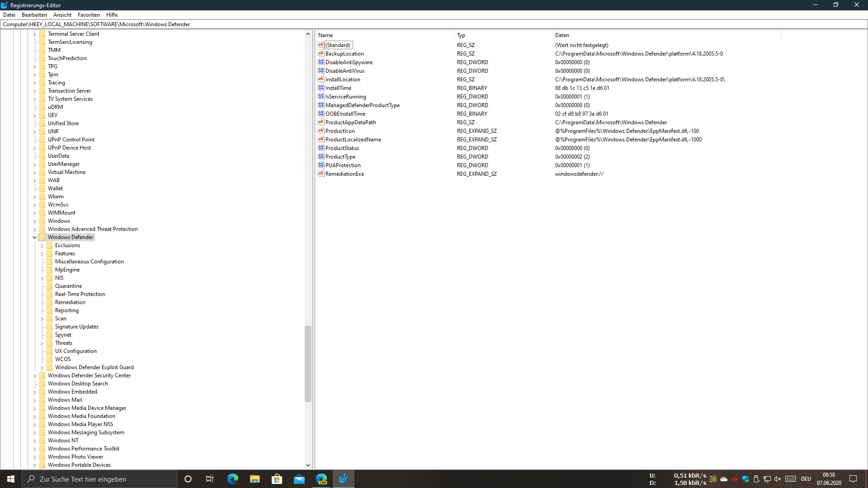
Task: Open the taskbar clock showing 08:58
Action: pyautogui.click(x=829, y=479)
